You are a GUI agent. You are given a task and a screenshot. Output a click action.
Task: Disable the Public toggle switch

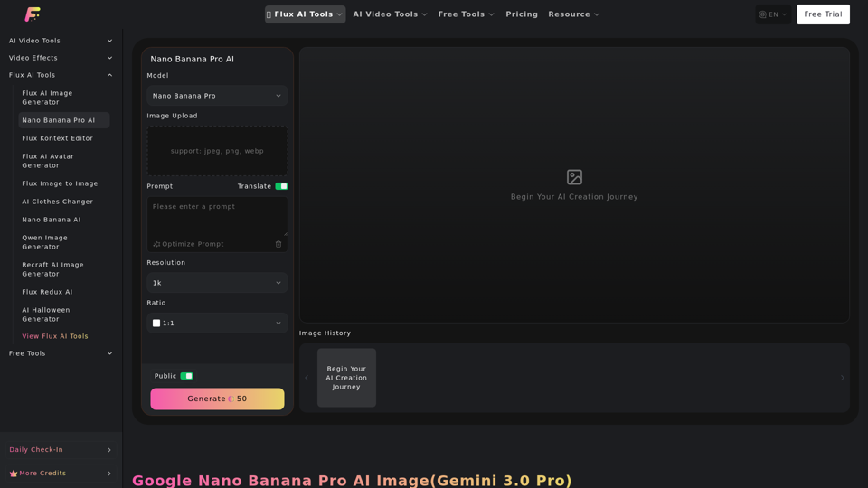186,376
